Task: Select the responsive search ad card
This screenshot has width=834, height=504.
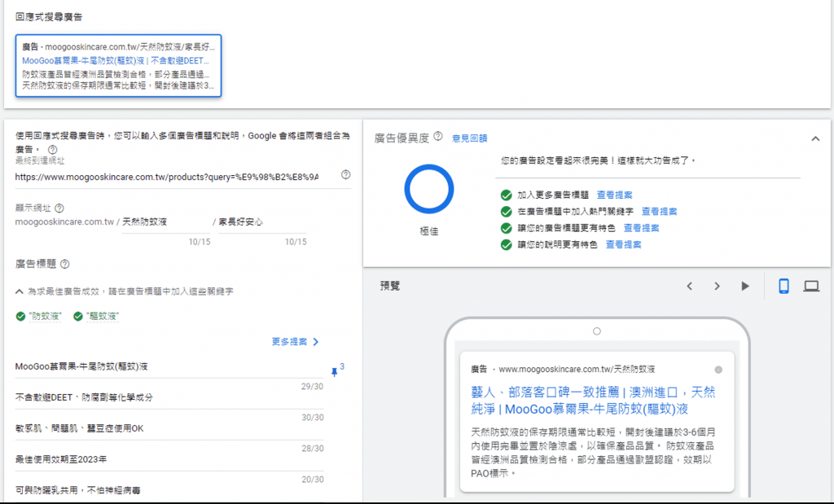Action: (118, 66)
